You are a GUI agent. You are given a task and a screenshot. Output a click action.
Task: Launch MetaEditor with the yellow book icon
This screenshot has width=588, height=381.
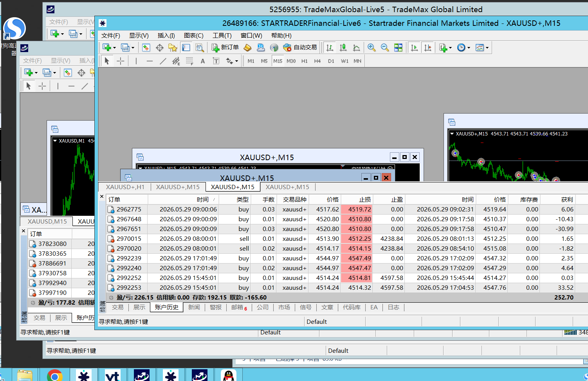pyautogui.click(x=247, y=47)
